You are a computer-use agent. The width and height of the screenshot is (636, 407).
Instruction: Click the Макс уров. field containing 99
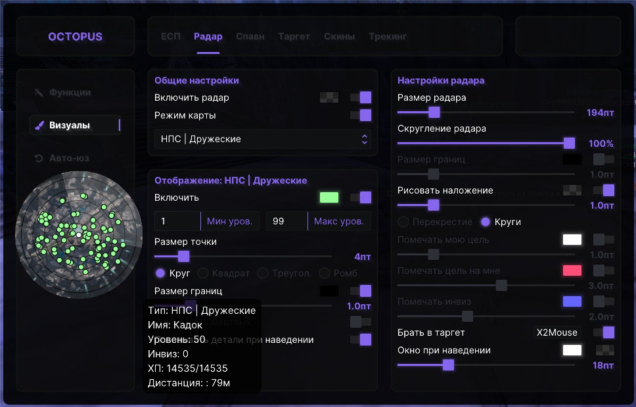[318, 221]
